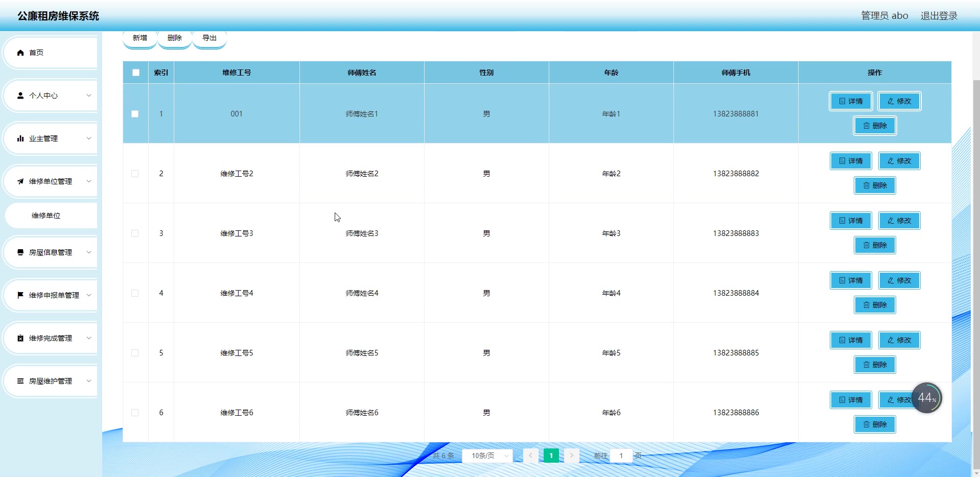Open the 维修单位 submenu item

pos(46,216)
